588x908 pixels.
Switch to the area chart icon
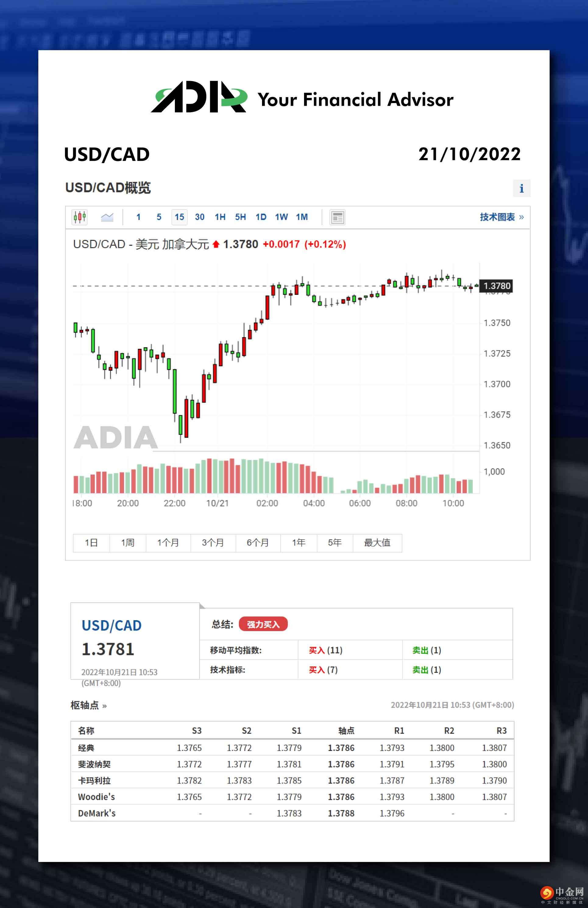point(107,217)
